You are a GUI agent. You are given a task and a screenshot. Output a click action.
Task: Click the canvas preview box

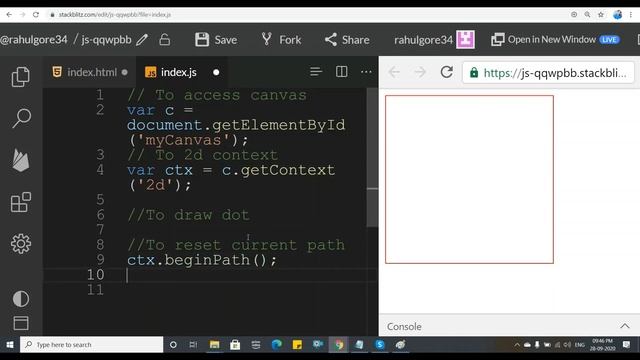pyautogui.click(x=469, y=180)
